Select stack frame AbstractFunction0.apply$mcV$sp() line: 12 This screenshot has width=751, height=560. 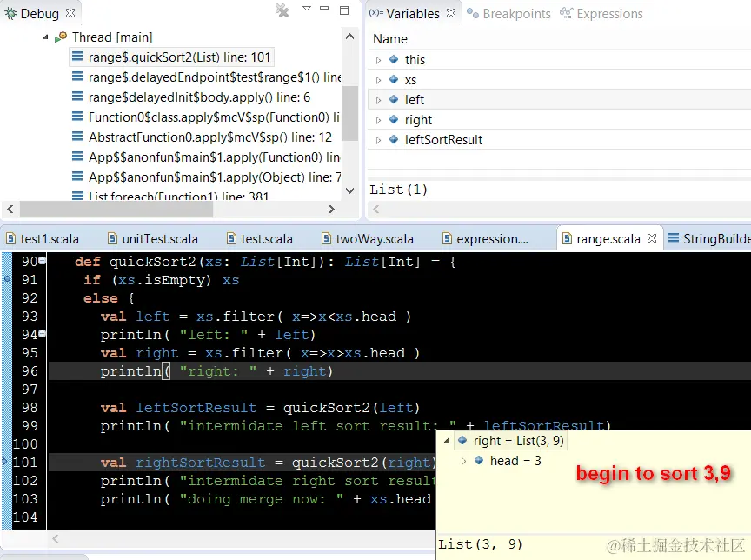[209, 137]
